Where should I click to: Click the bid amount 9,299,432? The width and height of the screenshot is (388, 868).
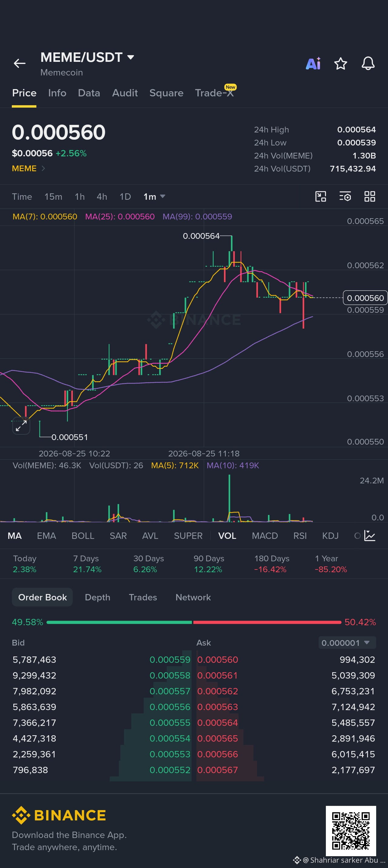click(x=34, y=675)
